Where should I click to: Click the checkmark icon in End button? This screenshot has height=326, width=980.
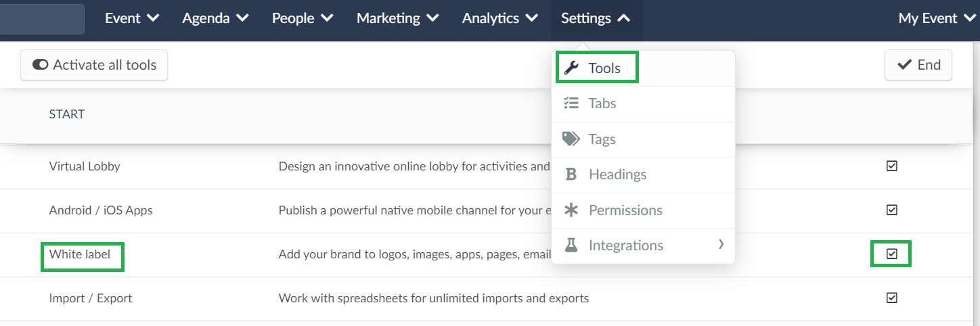point(904,65)
